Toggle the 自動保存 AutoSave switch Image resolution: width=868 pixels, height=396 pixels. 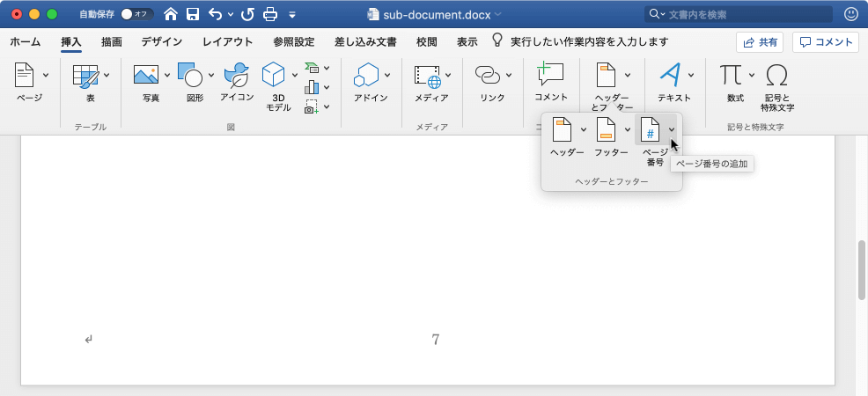[136, 14]
